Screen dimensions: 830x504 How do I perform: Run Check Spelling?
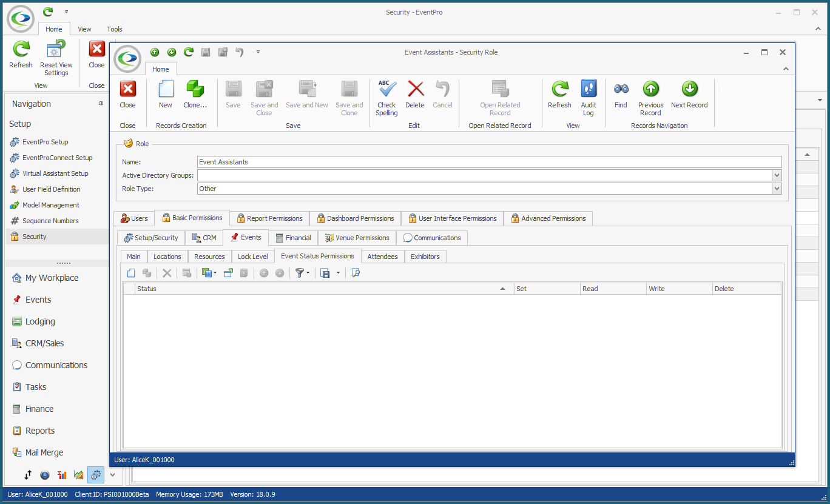click(x=386, y=98)
